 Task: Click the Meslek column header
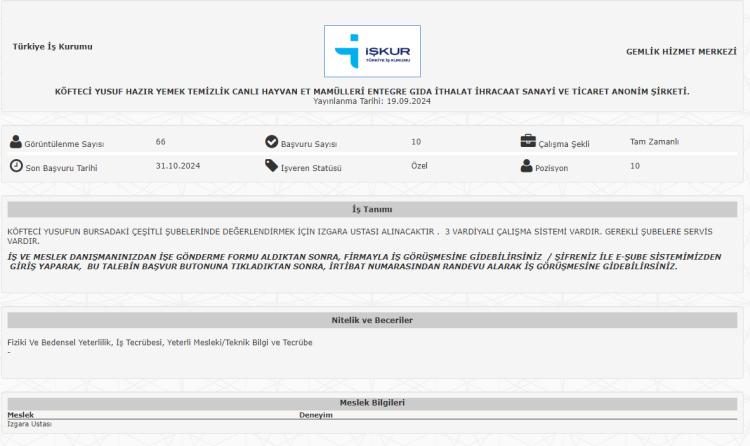tap(21, 414)
